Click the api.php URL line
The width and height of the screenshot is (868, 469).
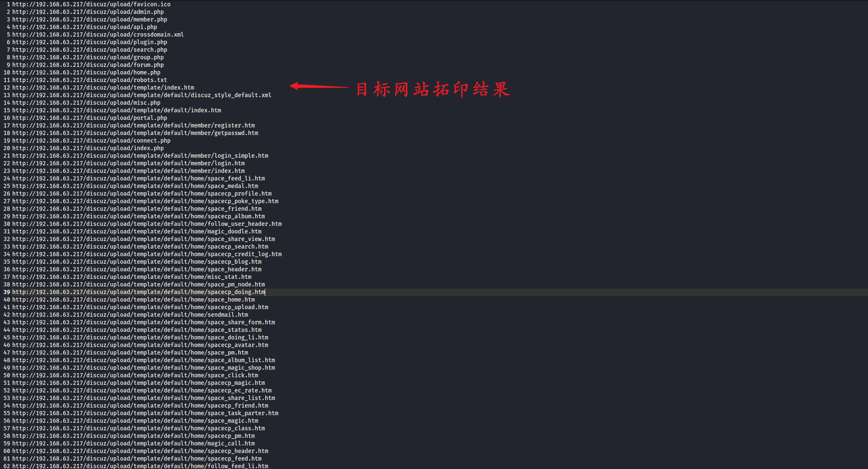pyautogui.click(x=85, y=27)
